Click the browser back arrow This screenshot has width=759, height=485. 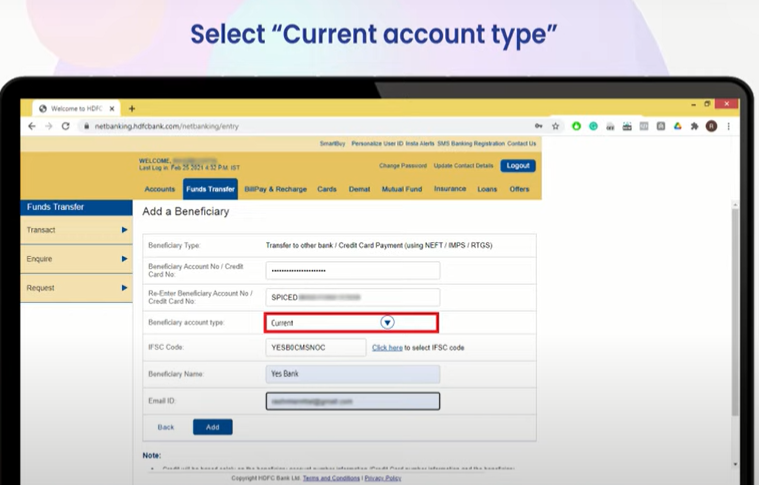click(32, 126)
